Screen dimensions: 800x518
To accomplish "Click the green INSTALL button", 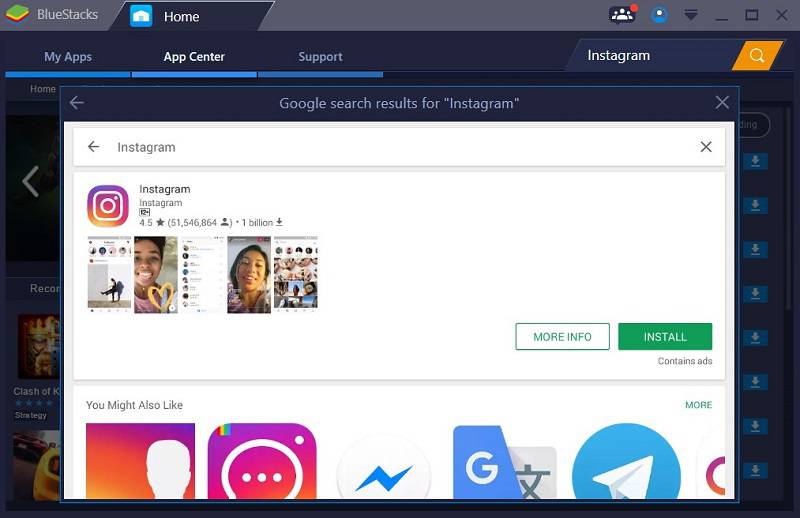I will tap(665, 337).
